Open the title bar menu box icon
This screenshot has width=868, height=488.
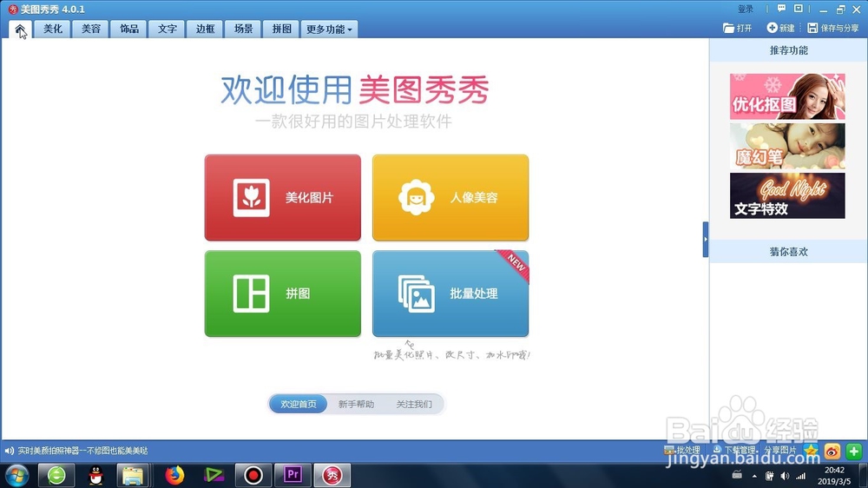point(799,9)
